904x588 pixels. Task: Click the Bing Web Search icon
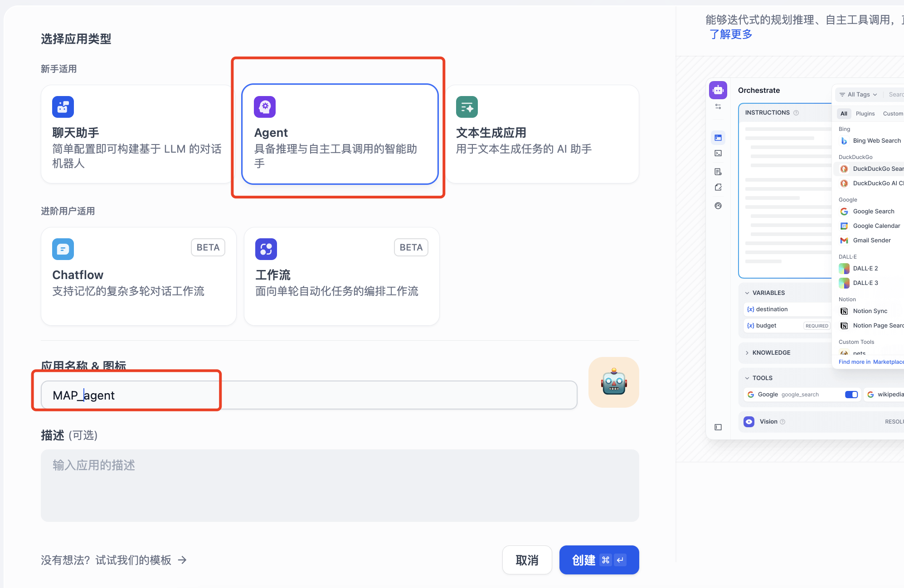click(x=844, y=141)
